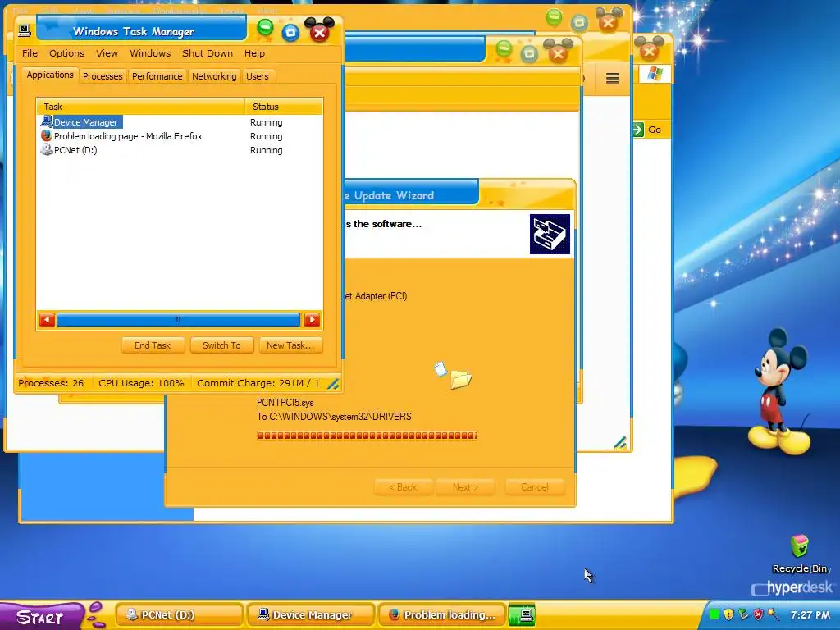Image resolution: width=840 pixels, height=630 pixels.
Task: Switch to the Processes tab
Action: 103,76
